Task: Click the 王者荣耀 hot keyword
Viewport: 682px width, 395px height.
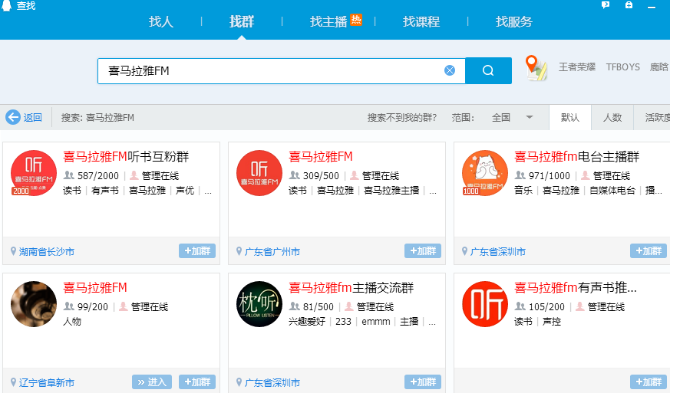Action: (577, 67)
